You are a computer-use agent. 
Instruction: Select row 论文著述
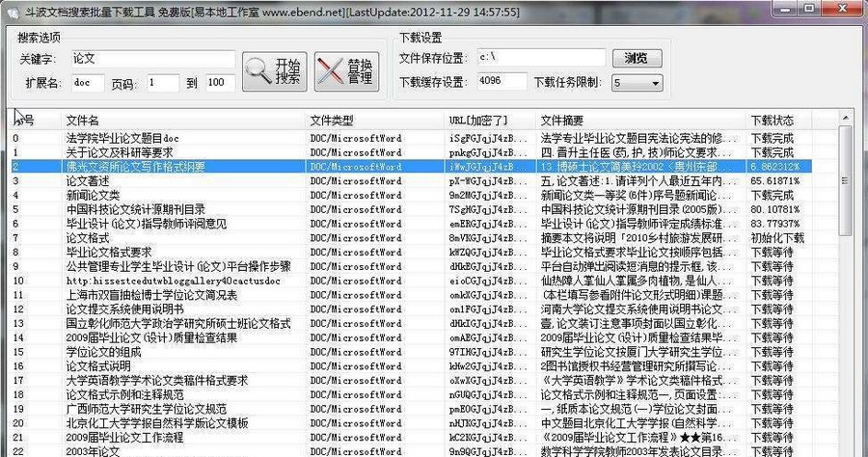click(x=411, y=181)
